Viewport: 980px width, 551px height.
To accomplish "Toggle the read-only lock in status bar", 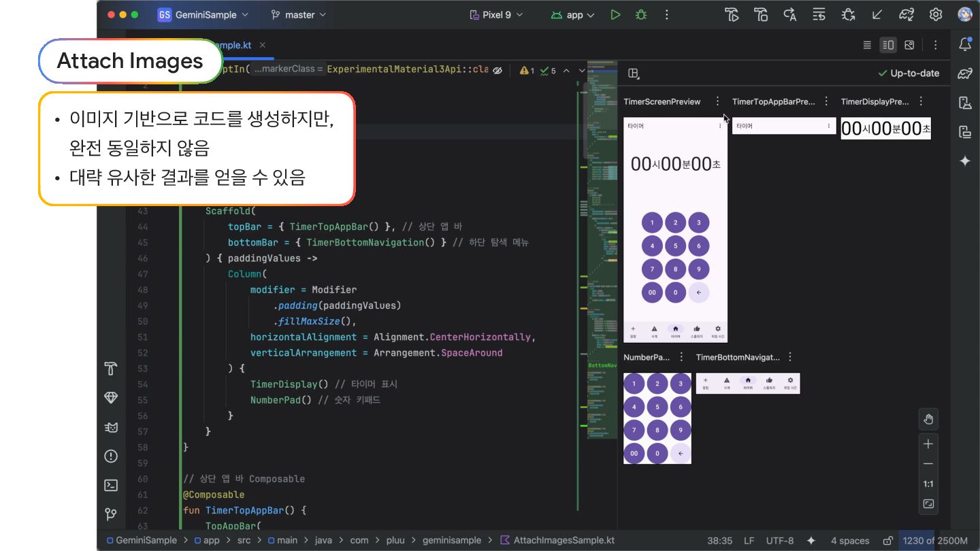I will [887, 541].
